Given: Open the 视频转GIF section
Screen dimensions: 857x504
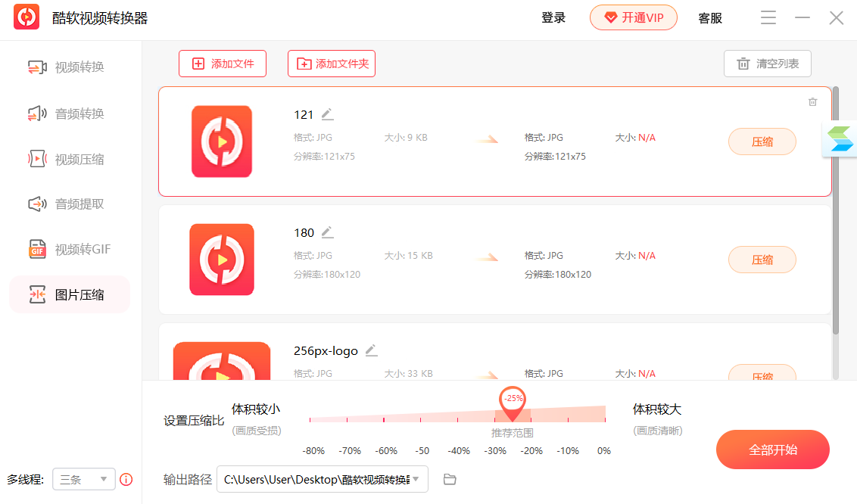Looking at the screenshot, I should (70, 250).
